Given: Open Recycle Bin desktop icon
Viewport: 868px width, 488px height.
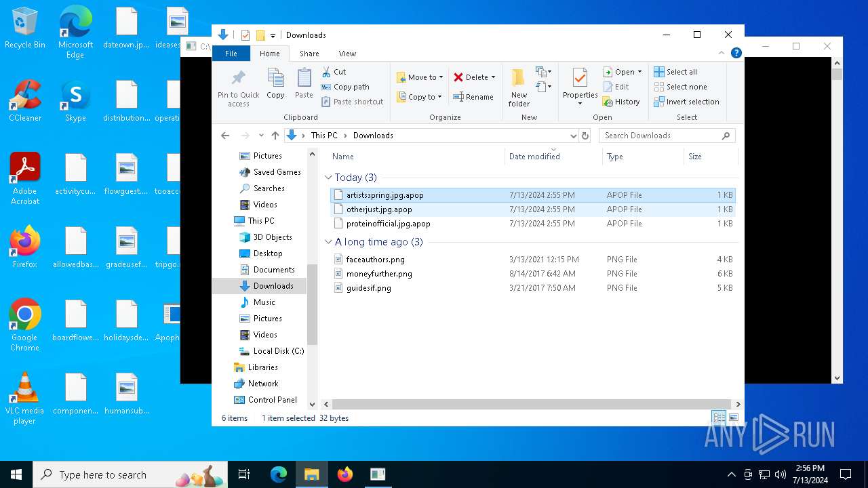Looking at the screenshot, I should (24, 29).
